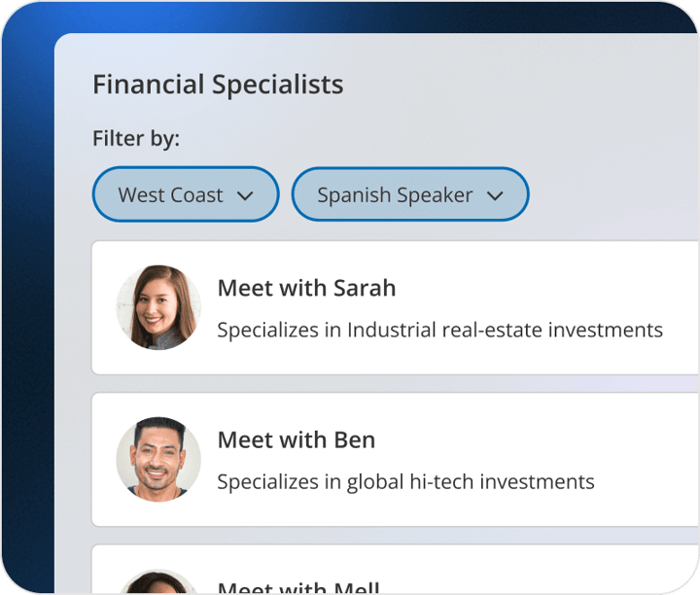Open the Meet with Sarah link
The width and height of the screenshot is (700, 595).
point(306,288)
